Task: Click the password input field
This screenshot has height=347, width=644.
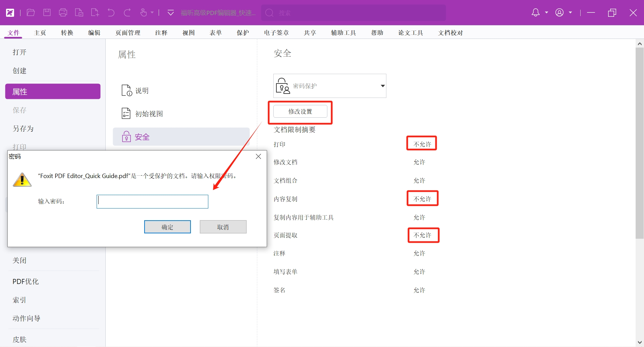Action: [152, 201]
